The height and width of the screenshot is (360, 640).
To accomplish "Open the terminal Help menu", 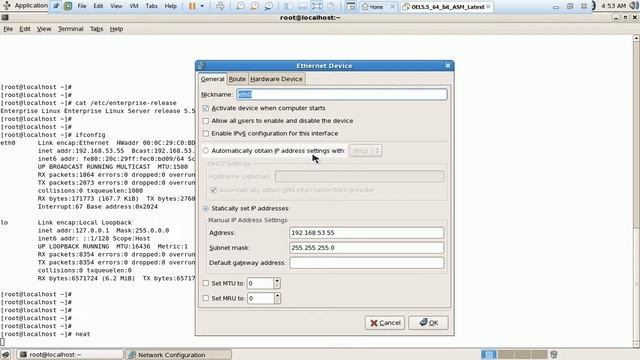I will click(116, 29).
